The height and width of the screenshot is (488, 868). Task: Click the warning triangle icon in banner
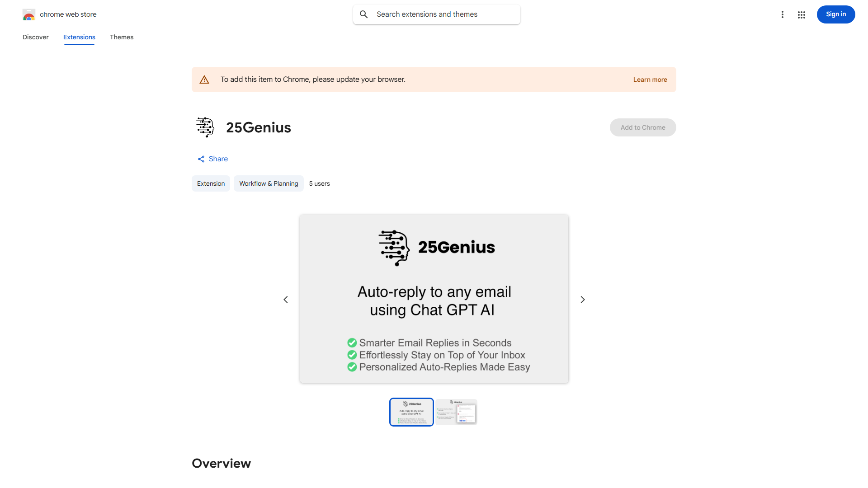(204, 80)
